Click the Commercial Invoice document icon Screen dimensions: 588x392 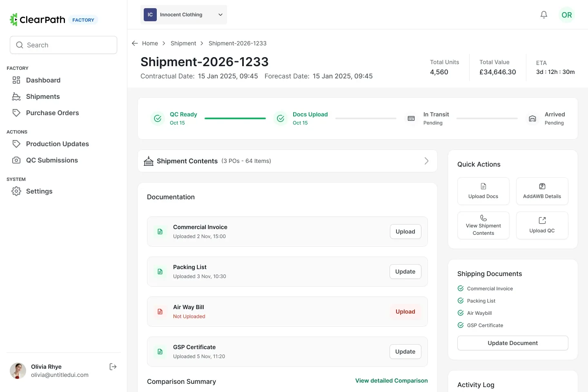pos(160,232)
